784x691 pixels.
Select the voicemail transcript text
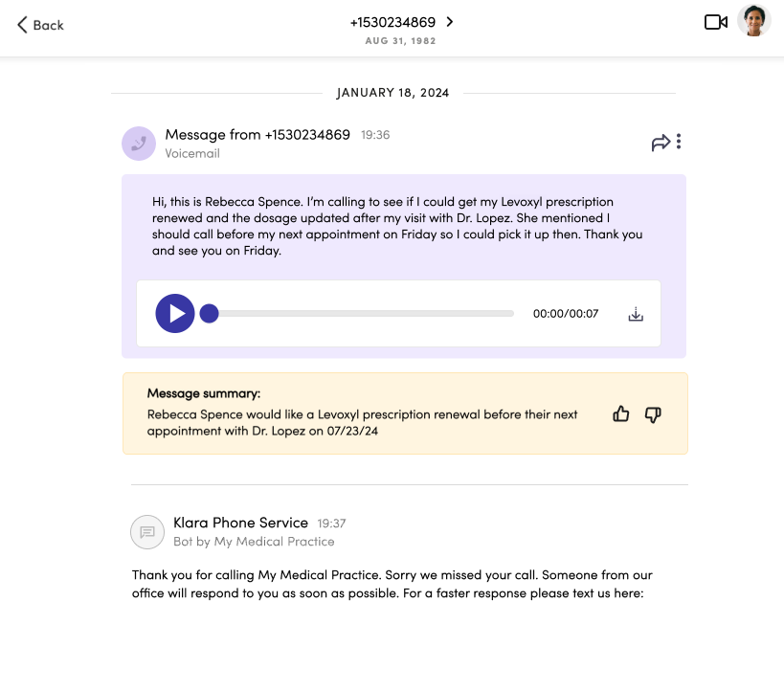(396, 227)
